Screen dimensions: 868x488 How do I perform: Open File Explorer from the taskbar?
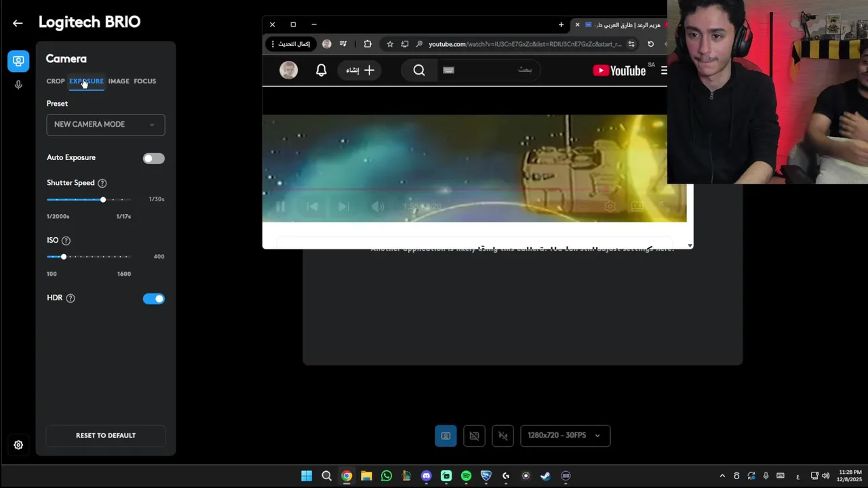click(x=366, y=476)
